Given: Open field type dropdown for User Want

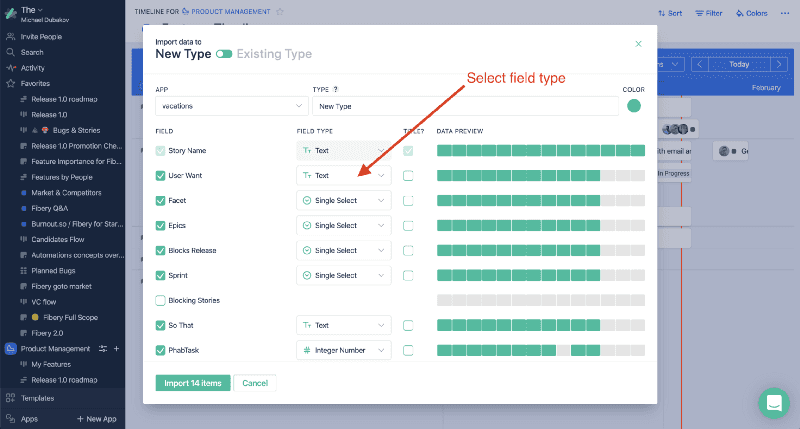Looking at the screenshot, I should 344,175.
